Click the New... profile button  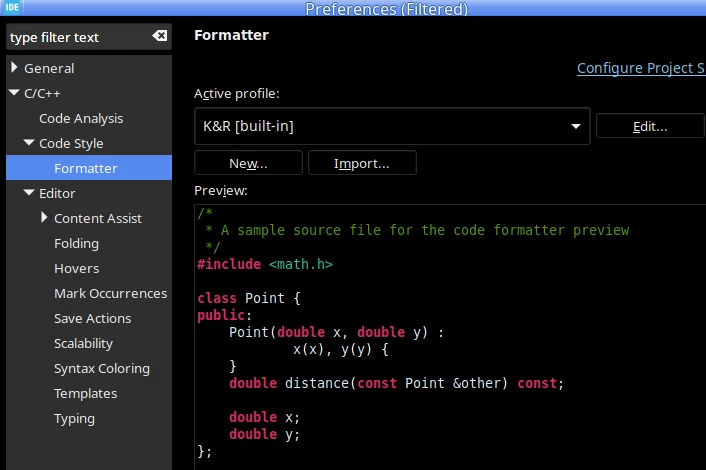click(248, 163)
